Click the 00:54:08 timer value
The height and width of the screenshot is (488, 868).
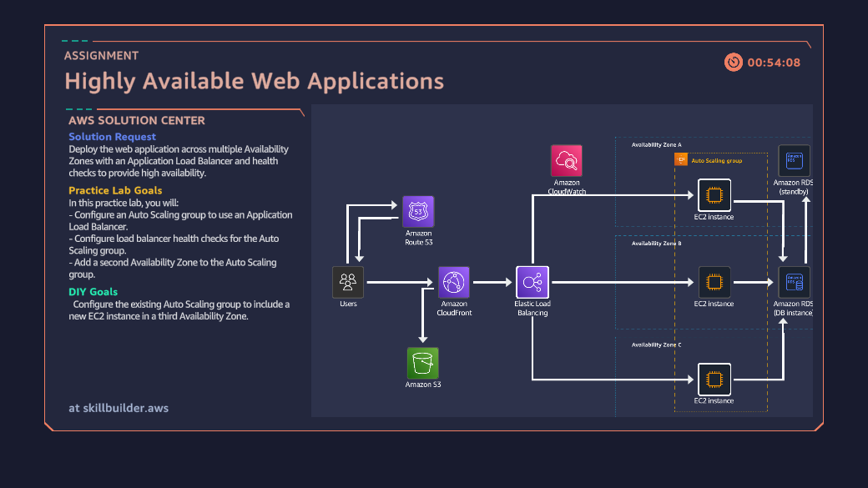pyautogui.click(x=774, y=63)
